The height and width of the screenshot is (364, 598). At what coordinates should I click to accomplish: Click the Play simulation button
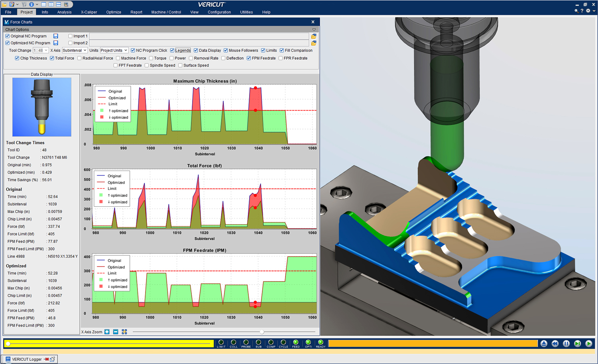coord(588,343)
